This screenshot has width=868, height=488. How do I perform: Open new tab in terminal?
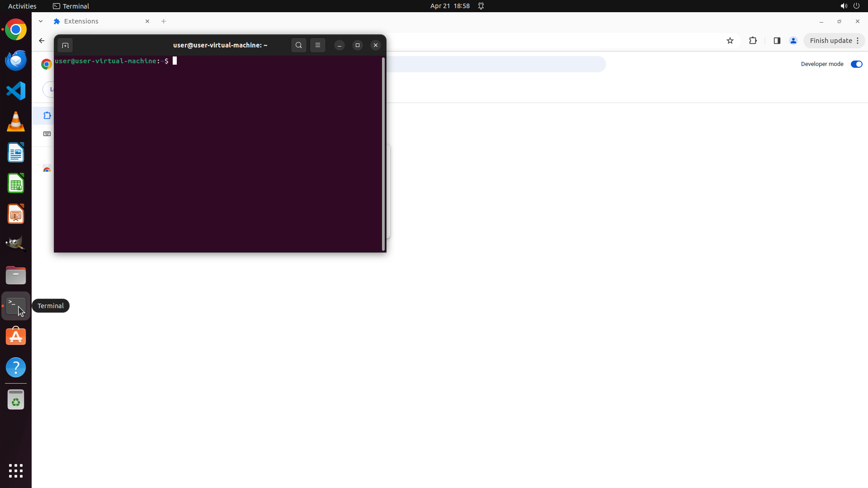click(65, 45)
